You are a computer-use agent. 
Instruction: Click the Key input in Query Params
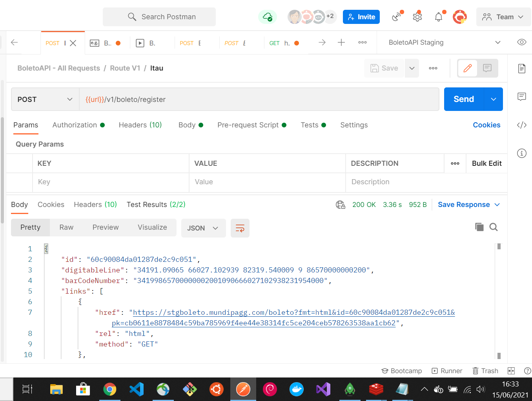click(111, 182)
